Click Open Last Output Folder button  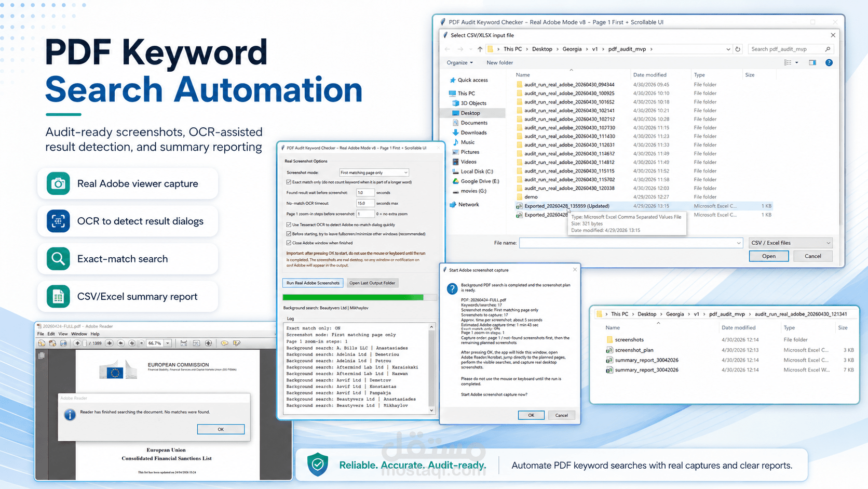pos(372,283)
